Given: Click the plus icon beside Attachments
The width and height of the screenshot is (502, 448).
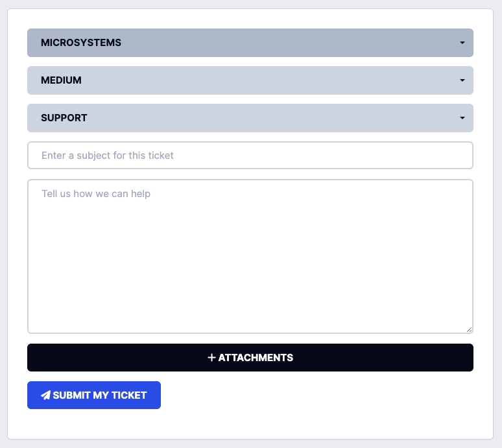Looking at the screenshot, I should pyautogui.click(x=211, y=358).
